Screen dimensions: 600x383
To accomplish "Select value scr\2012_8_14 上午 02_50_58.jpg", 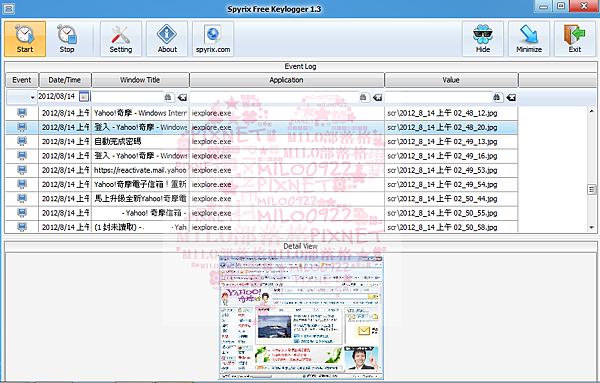I will 451,227.
